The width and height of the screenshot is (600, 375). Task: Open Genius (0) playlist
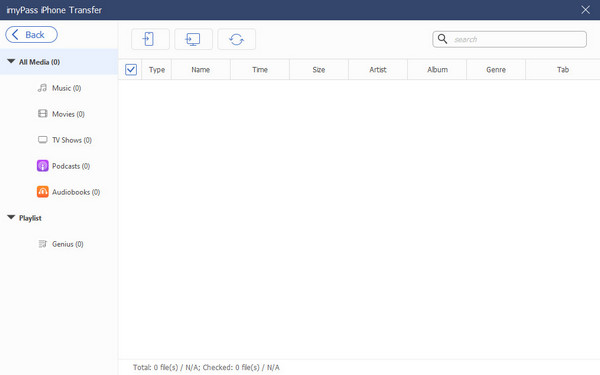68,244
